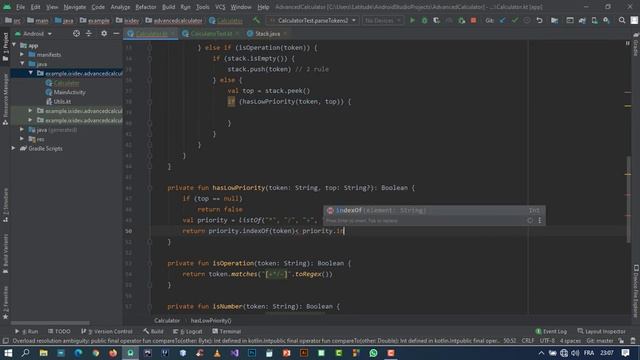Open the File menu

coord(20,7)
